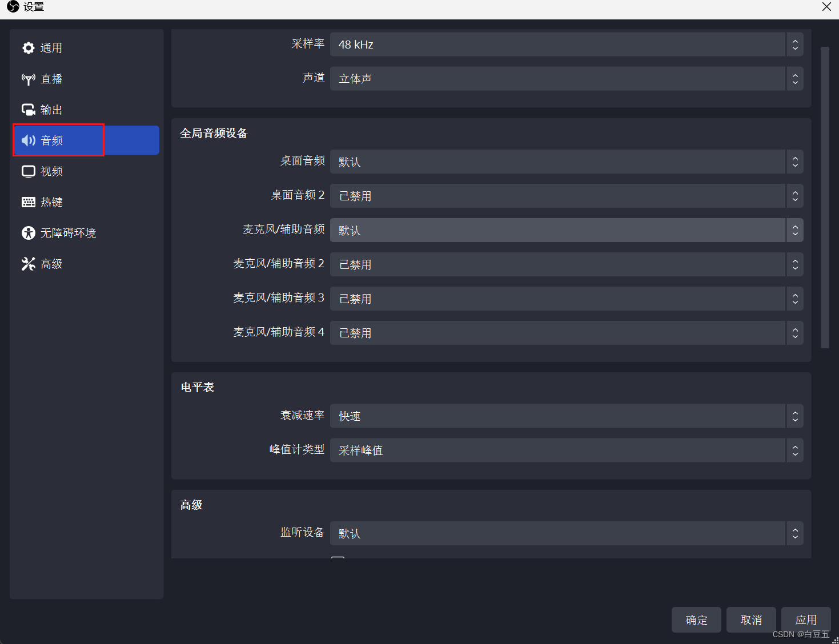Open the 衰减速率 dropdown
The image size is (839, 644).
pos(567,416)
